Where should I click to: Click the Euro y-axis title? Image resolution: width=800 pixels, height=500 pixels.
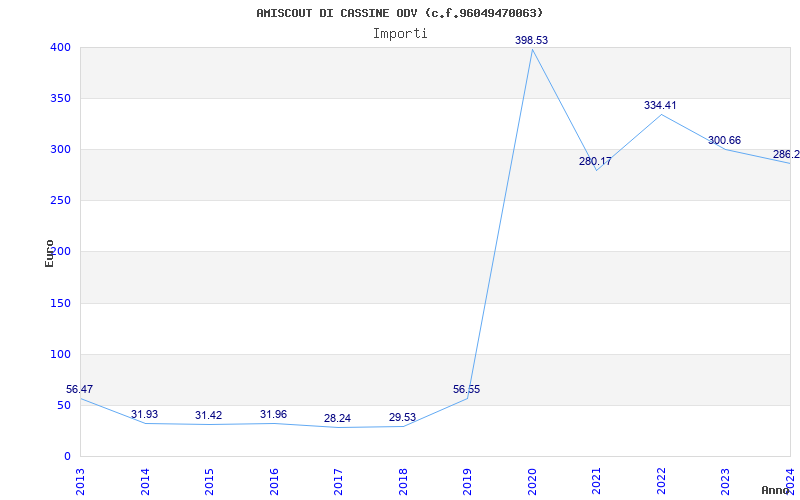(49, 253)
